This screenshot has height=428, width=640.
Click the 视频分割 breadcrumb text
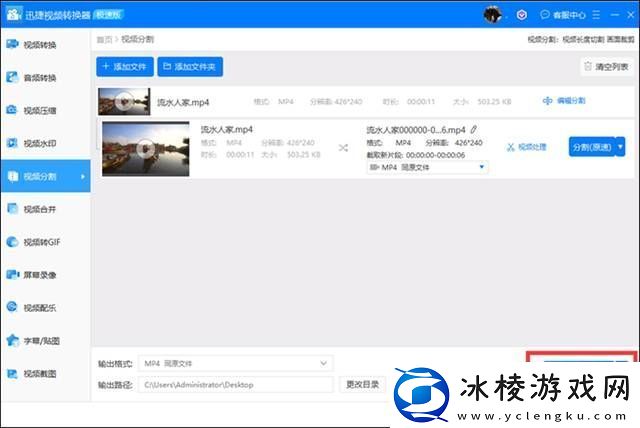click(x=138, y=39)
